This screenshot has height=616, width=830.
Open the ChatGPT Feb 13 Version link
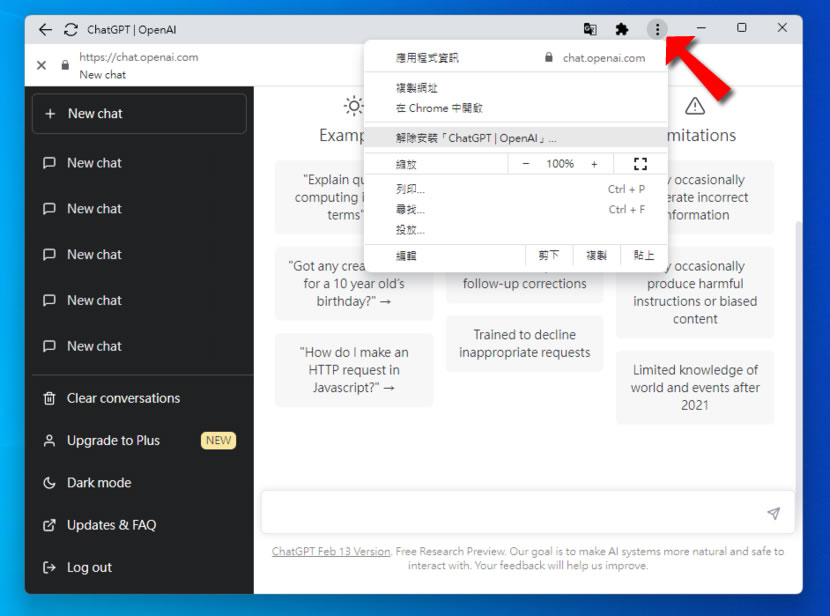331,551
